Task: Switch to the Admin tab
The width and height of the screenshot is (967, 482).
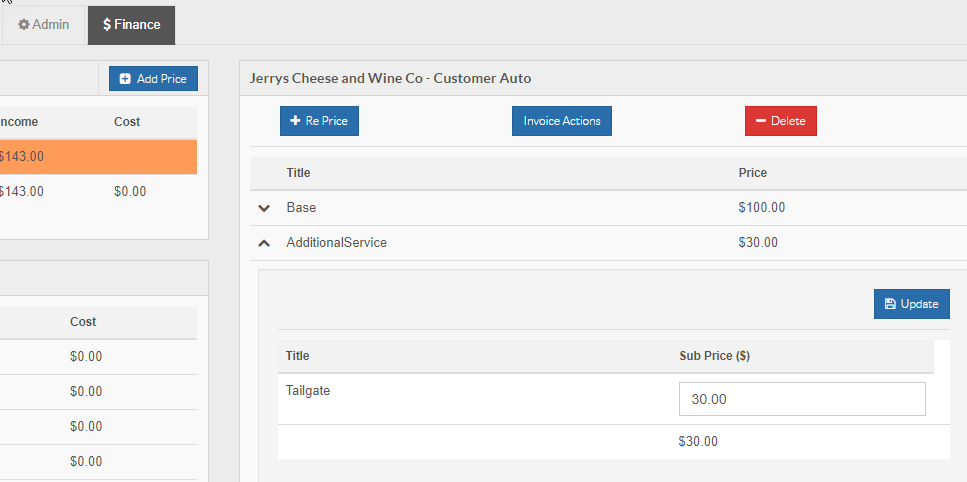Action: pyautogui.click(x=44, y=25)
